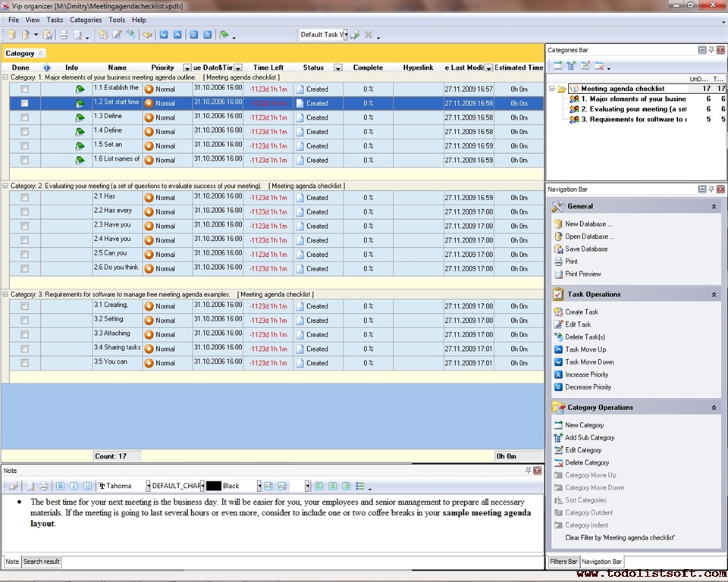Image resolution: width=728 pixels, height=582 pixels.
Task: Click Save Database in the General section
Action: pos(585,249)
